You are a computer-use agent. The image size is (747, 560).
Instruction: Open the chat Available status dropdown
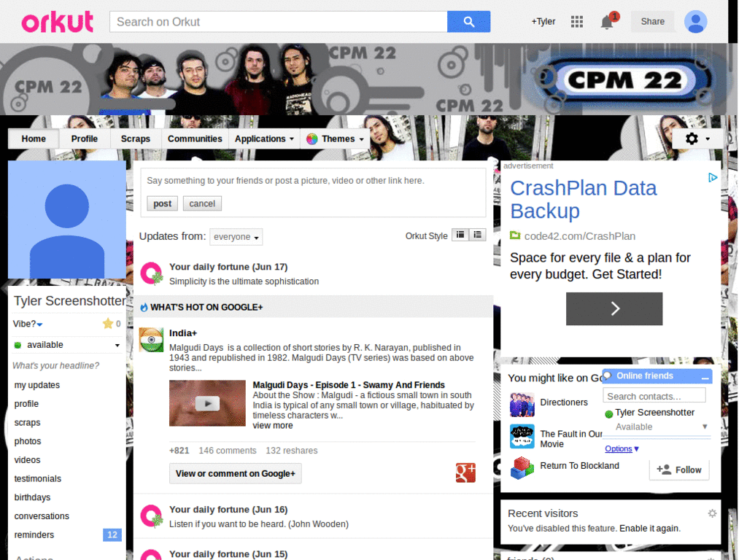point(661,427)
